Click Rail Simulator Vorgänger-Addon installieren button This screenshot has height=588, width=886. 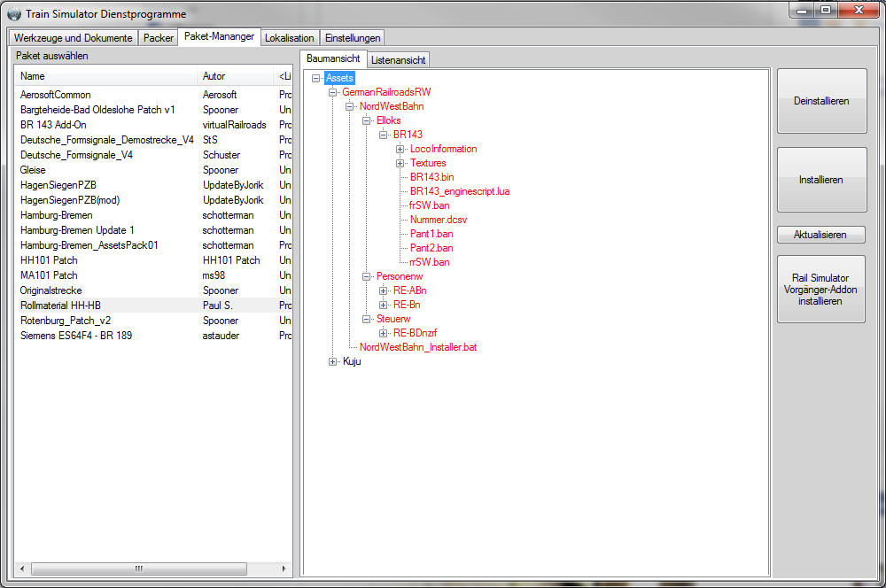pyautogui.click(x=820, y=290)
